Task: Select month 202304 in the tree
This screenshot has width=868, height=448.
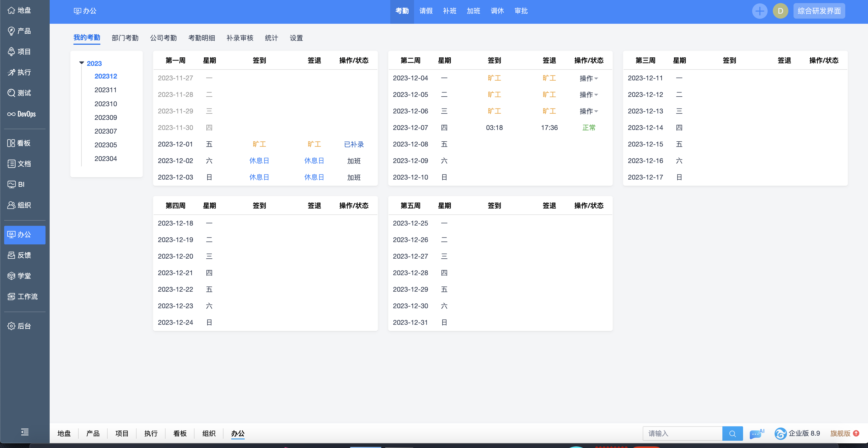Action: coord(106,159)
